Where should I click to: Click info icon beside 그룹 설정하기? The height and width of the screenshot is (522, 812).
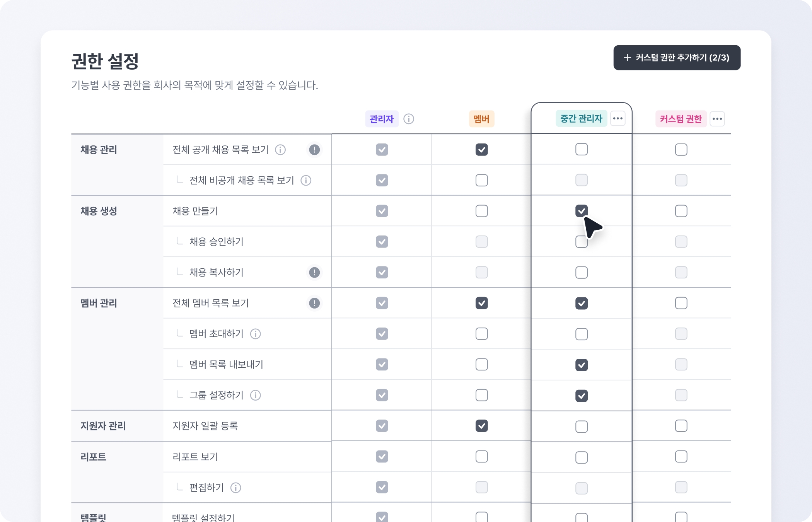256,395
